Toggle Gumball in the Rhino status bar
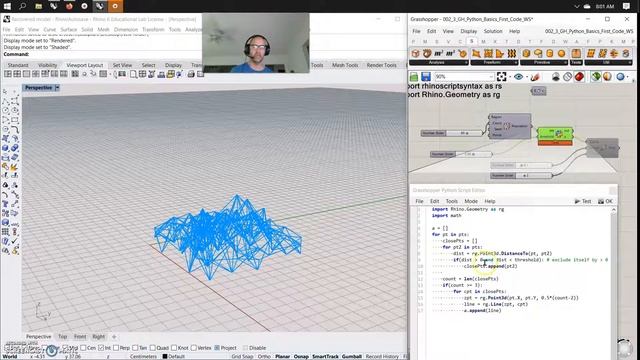640x360 pixels. click(351, 356)
